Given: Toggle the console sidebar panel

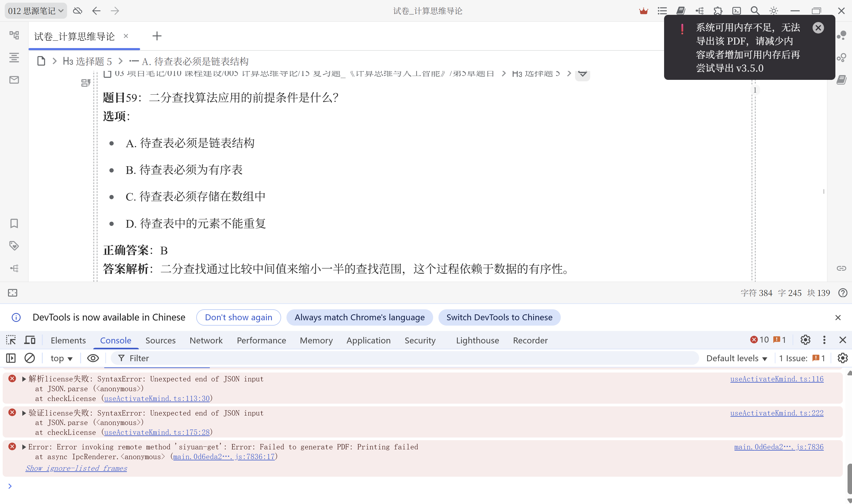Looking at the screenshot, I should click(x=11, y=358).
